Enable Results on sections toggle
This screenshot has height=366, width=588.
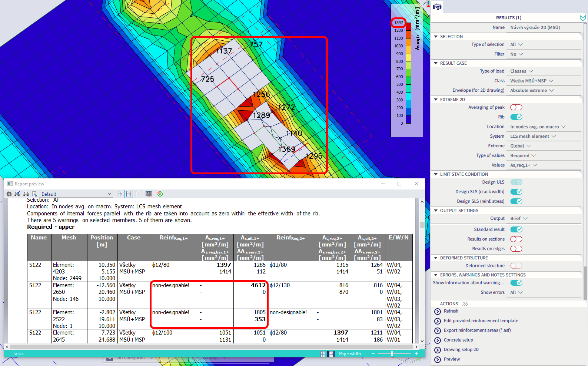pyautogui.click(x=516, y=239)
